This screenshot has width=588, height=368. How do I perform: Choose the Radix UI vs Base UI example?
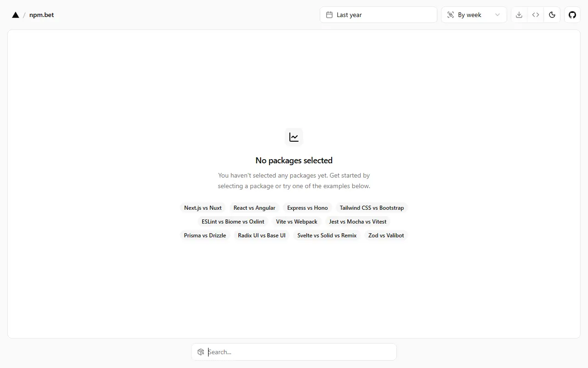[262, 236]
